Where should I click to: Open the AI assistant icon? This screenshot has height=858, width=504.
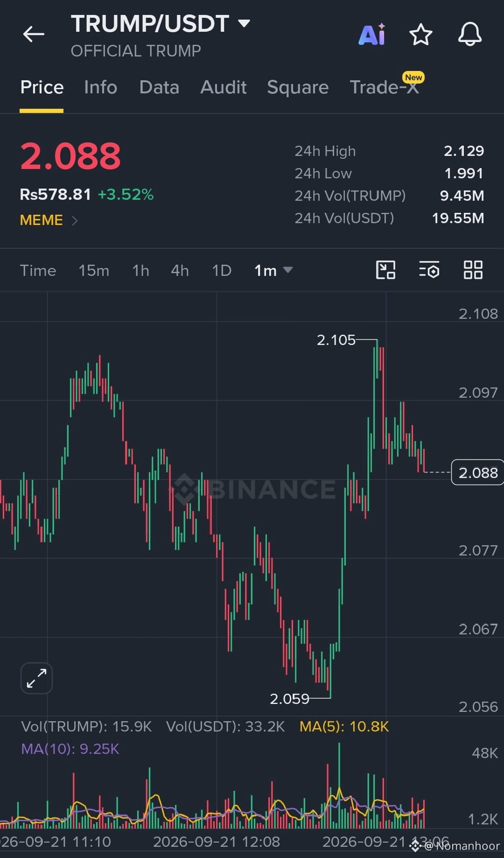pyautogui.click(x=372, y=34)
